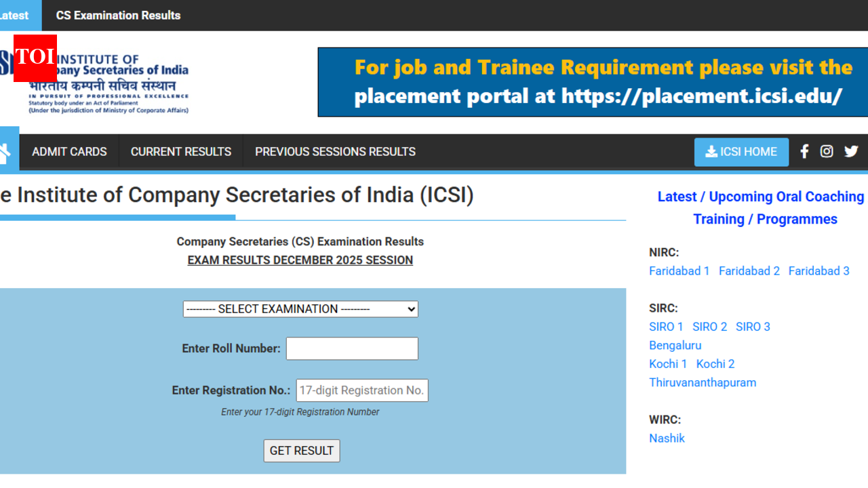This screenshot has height=488, width=868.
Task: Click the Instagram icon in the navigation bar
Action: coord(826,151)
